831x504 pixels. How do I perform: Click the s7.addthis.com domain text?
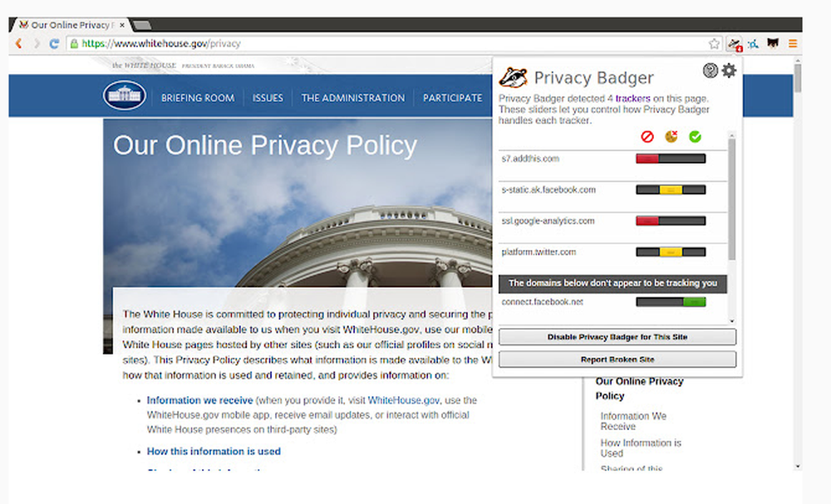530,159
